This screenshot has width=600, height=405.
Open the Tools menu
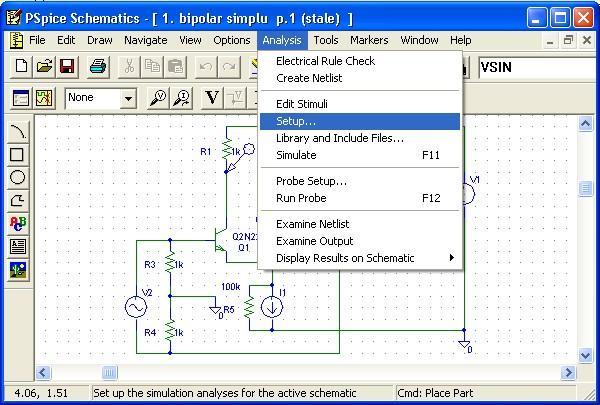[326, 40]
